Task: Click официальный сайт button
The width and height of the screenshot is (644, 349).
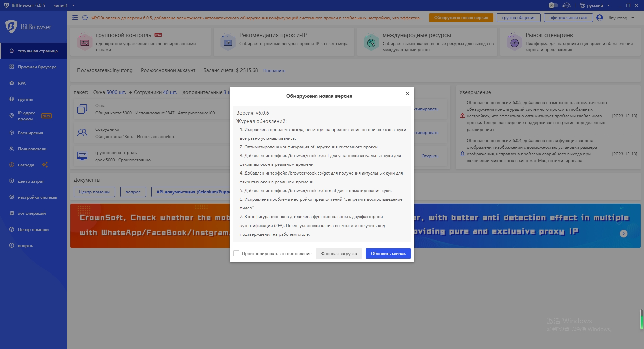Action: 568,18
